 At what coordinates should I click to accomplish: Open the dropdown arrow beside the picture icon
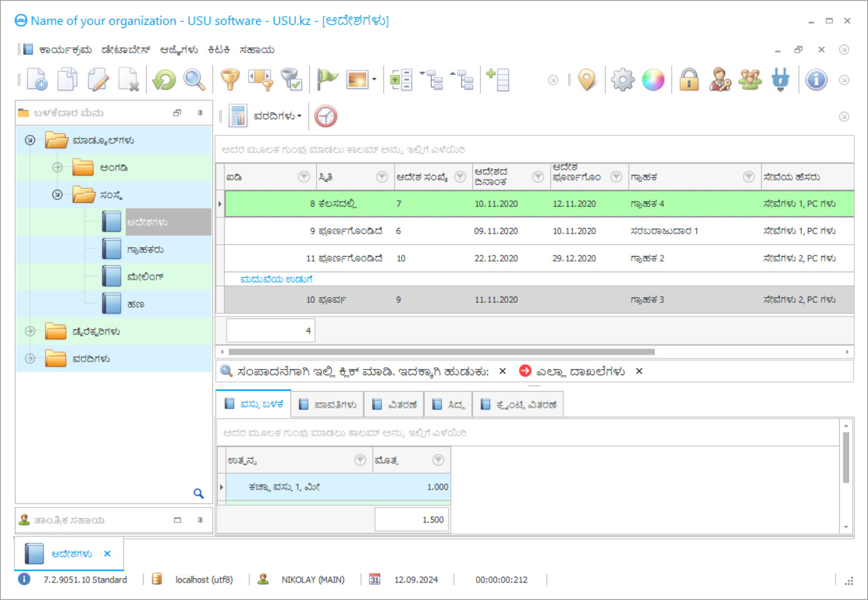tap(374, 80)
